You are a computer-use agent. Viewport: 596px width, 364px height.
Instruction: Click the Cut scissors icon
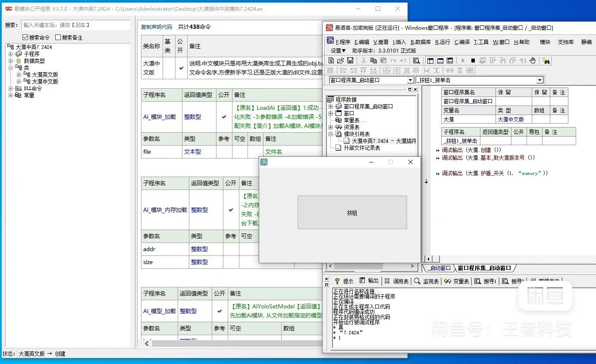364,61
